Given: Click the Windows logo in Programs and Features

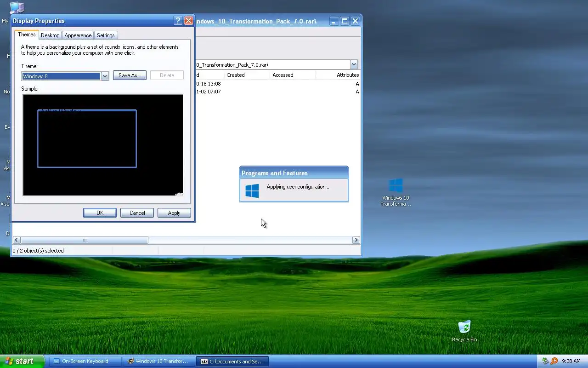Looking at the screenshot, I should pyautogui.click(x=252, y=190).
